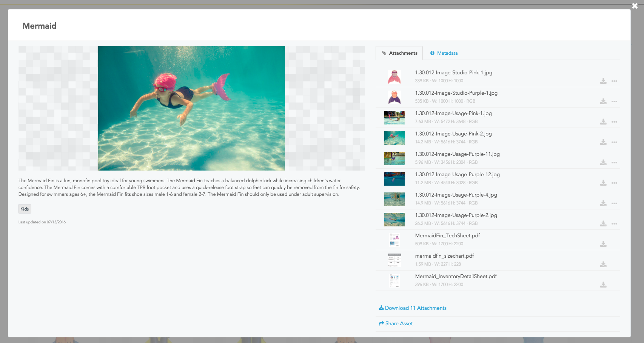644x343 pixels.
Task: Open more options for Image-Usage-Purple-11.jpg
Action: (614, 163)
